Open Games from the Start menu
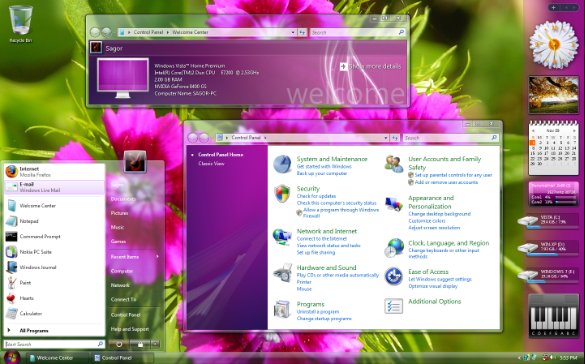 (118, 241)
